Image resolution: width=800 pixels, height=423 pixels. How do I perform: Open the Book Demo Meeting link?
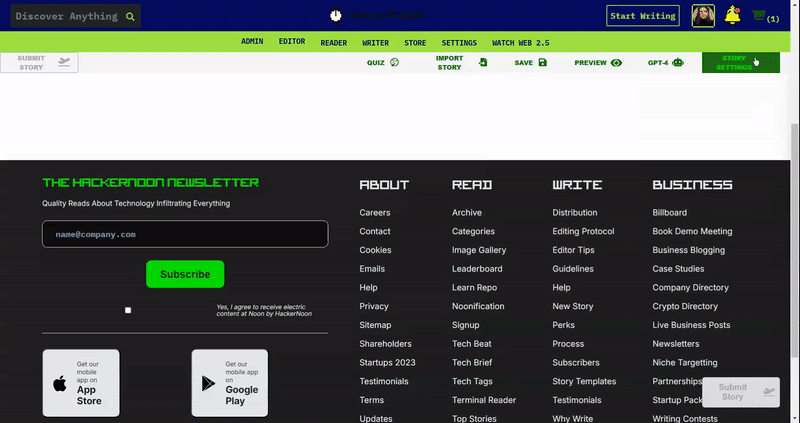692,231
